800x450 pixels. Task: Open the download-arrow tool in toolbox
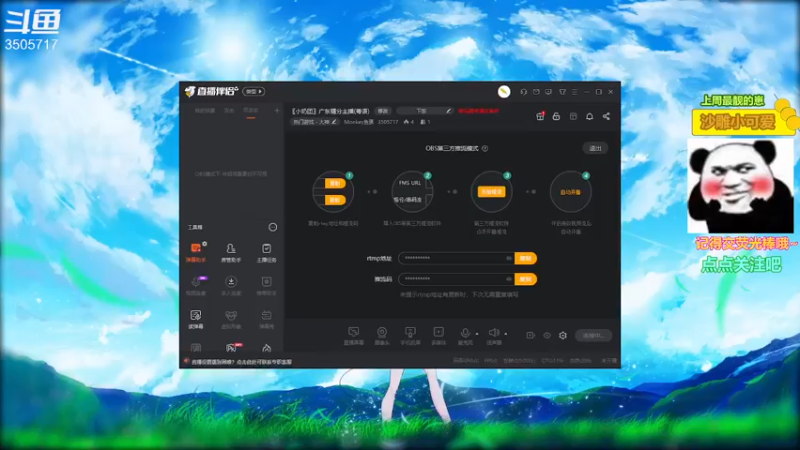click(x=231, y=285)
